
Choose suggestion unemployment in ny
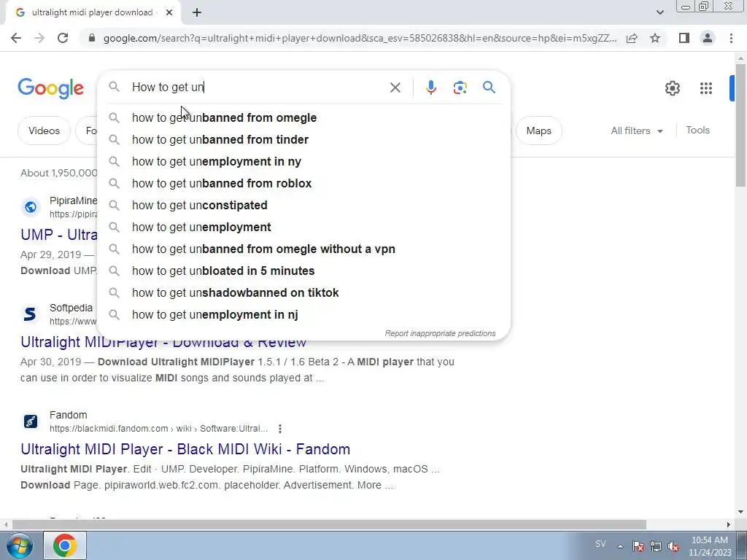[x=303, y=161]
